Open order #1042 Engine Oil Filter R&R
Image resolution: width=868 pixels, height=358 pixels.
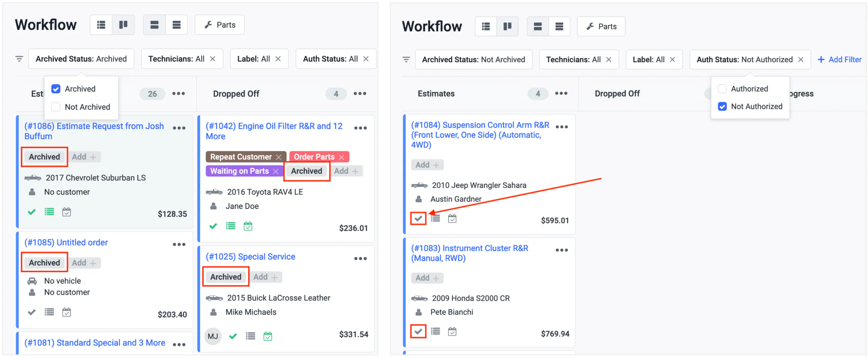pyautogui.click(x=274, y=131)
